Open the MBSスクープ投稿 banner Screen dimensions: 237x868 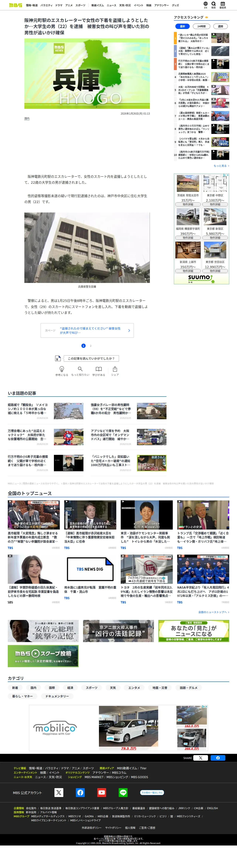pos(43,656)
